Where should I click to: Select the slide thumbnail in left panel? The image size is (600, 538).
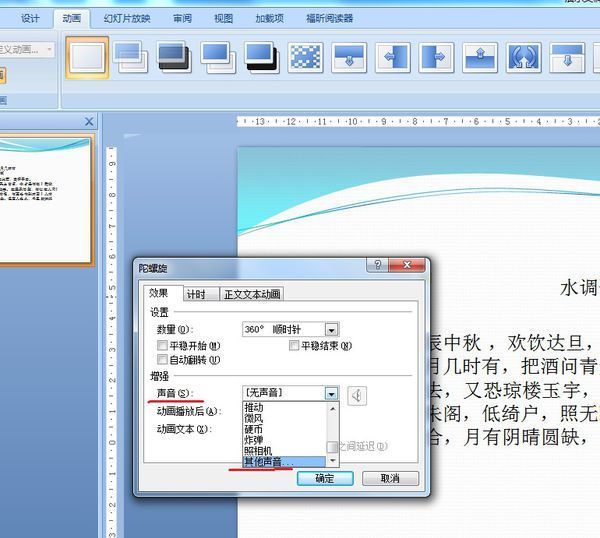pos(45,200)
